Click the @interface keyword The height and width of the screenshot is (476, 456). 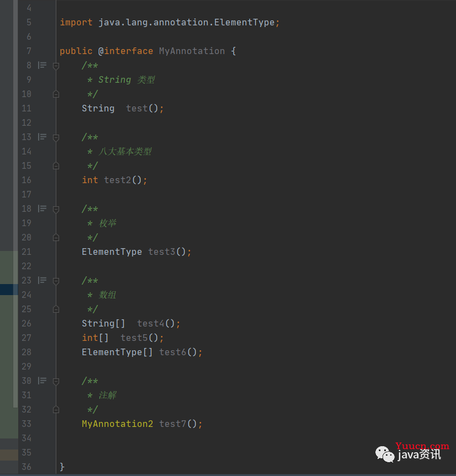tap(125, 51)
